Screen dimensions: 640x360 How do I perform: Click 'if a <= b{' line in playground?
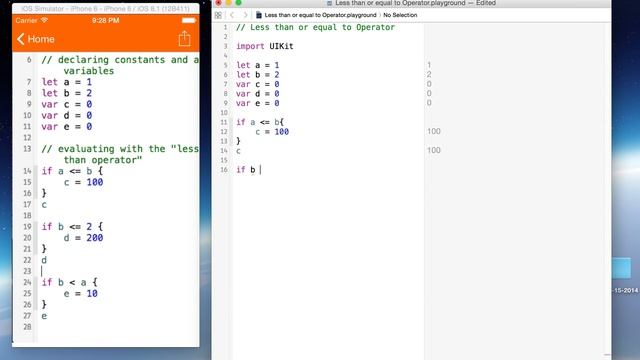[x=260, y=122]
